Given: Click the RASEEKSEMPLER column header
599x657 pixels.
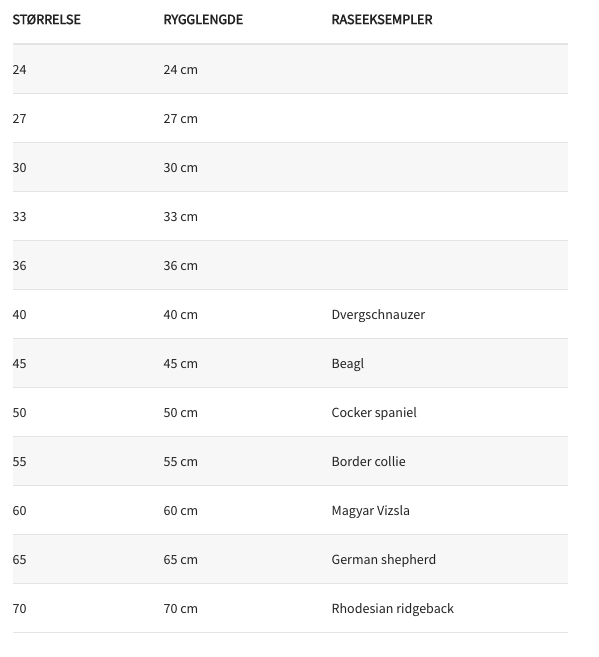Looking at the screenshot, I should click(x=382, y=20).
